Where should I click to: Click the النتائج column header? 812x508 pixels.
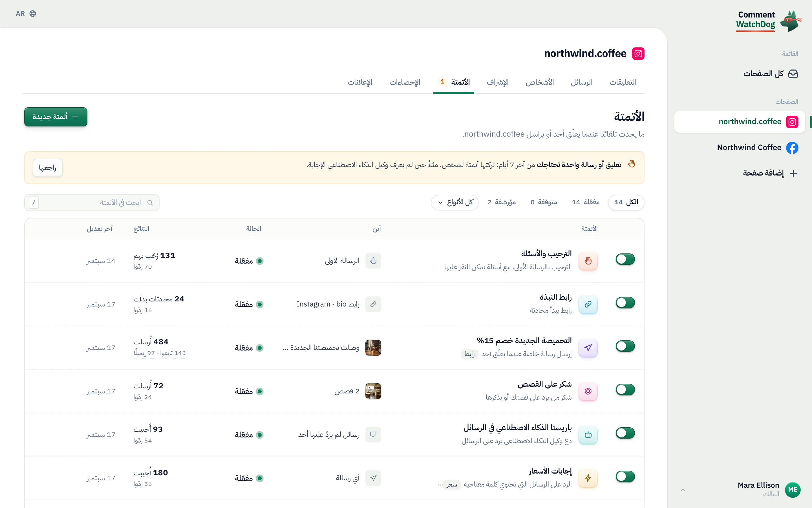point(141,229)
